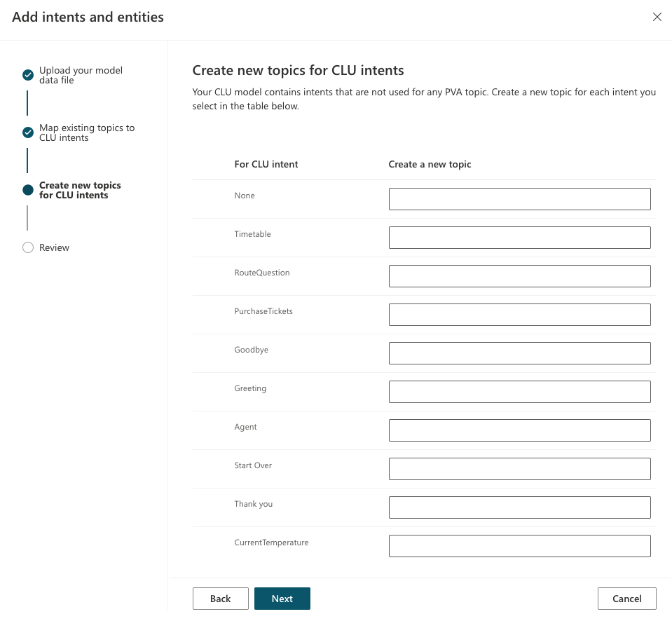This screenshot has width=672, height=621.
Task: Go to Upload your model data file step
Action: click(81, 75)
